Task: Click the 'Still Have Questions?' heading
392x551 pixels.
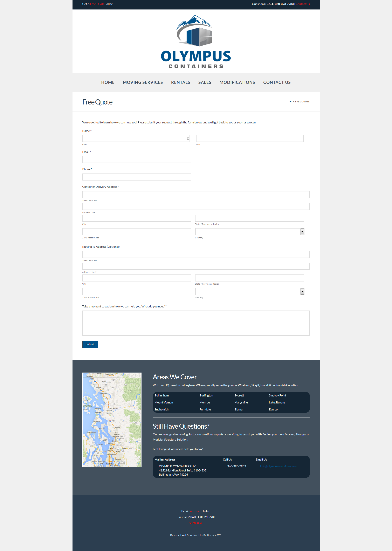Action: [x=181, y=426]
